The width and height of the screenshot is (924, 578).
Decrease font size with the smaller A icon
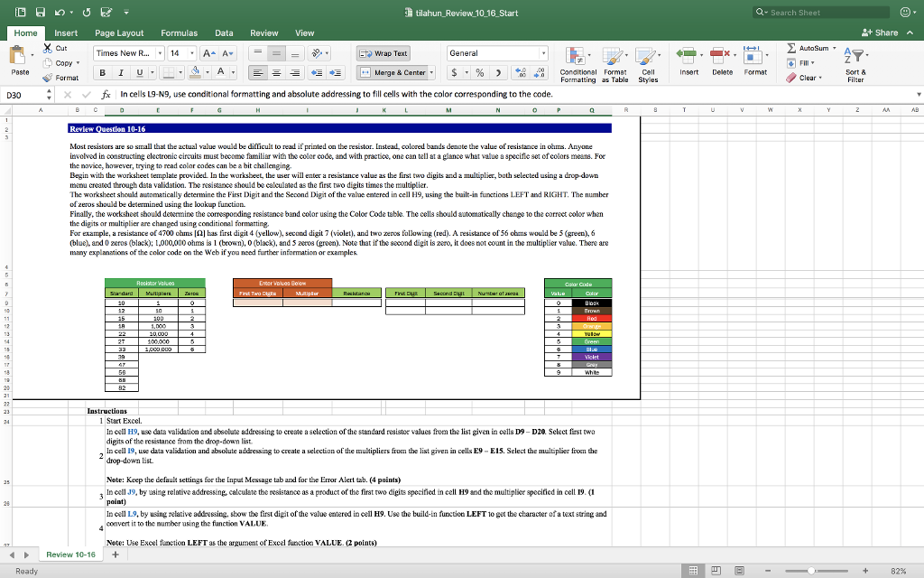tap(228, 53)
